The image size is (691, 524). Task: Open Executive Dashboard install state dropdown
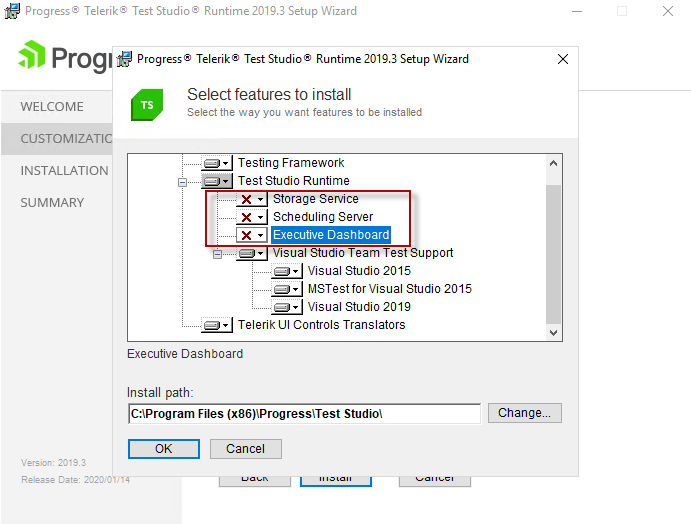coord(252,235)
